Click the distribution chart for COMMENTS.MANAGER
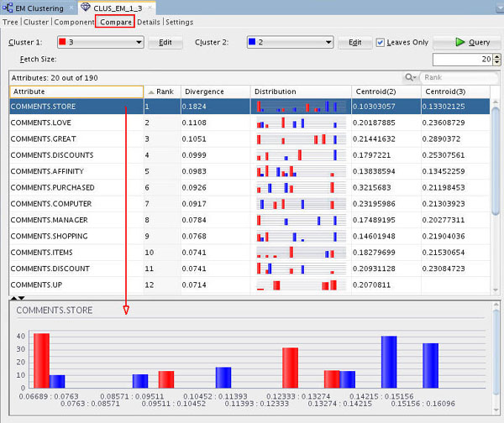 coord(299,220)
